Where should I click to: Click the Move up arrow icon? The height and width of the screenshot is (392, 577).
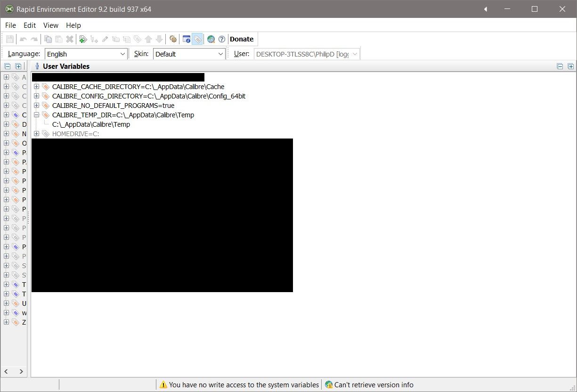(x=148, y=39)
